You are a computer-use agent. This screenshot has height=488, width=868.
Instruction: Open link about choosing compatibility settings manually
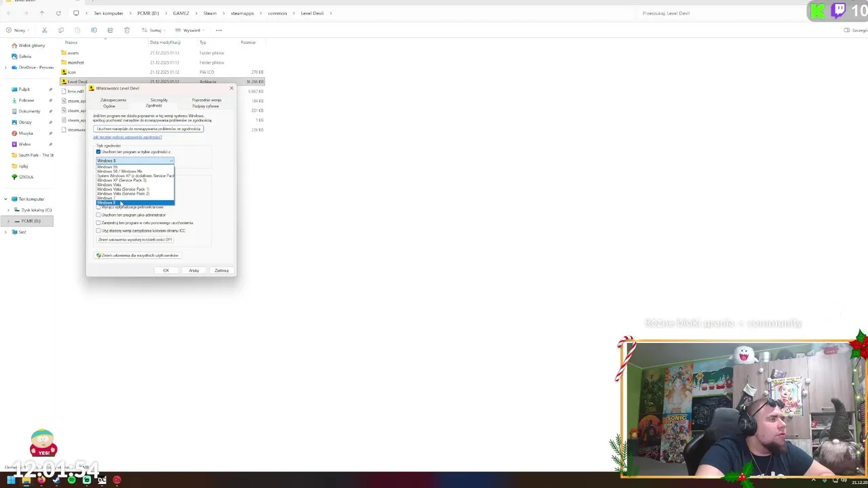tap(127, 137)
